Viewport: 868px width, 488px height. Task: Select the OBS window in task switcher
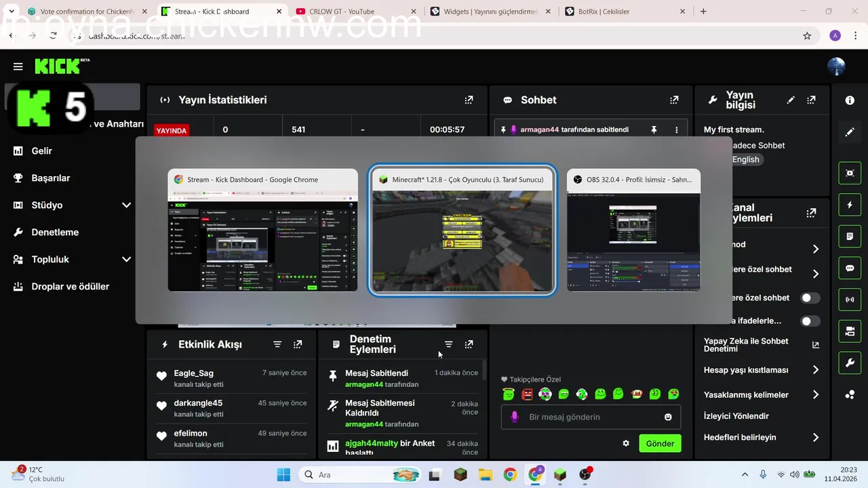pos(633,230)
